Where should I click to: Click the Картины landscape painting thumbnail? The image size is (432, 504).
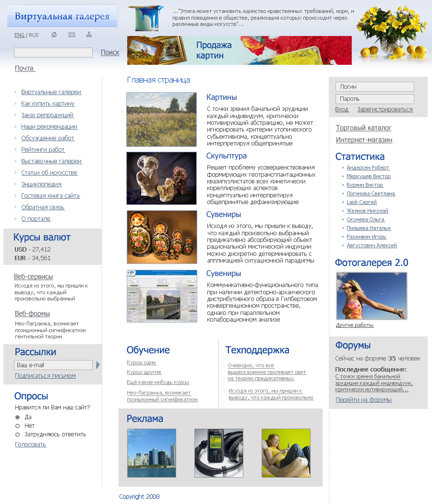(x=161, y=120)
